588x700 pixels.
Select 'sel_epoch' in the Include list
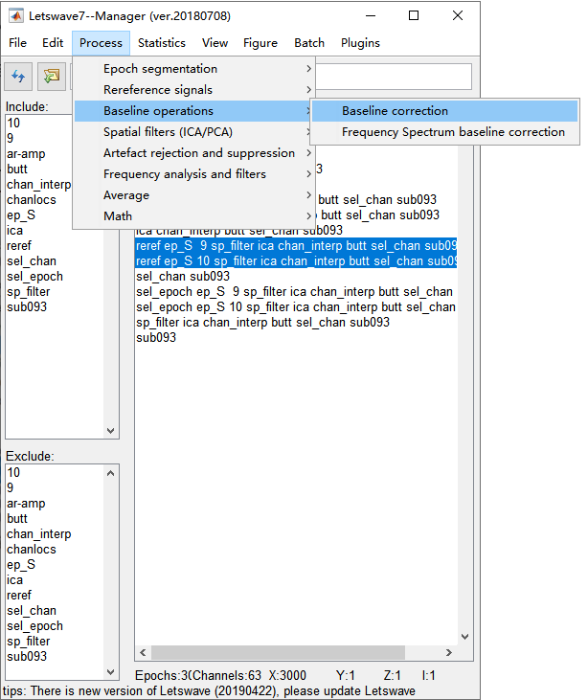(x=34, y=277)
